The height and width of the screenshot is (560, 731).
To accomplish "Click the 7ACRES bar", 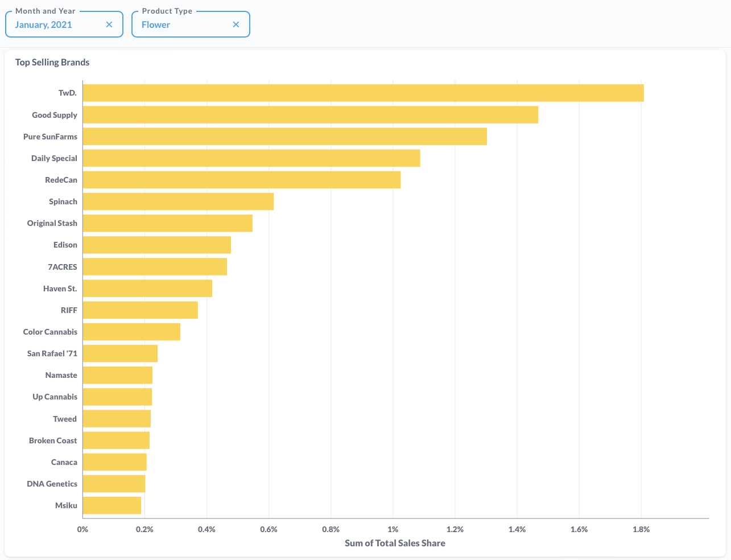I will coord(155,266).
